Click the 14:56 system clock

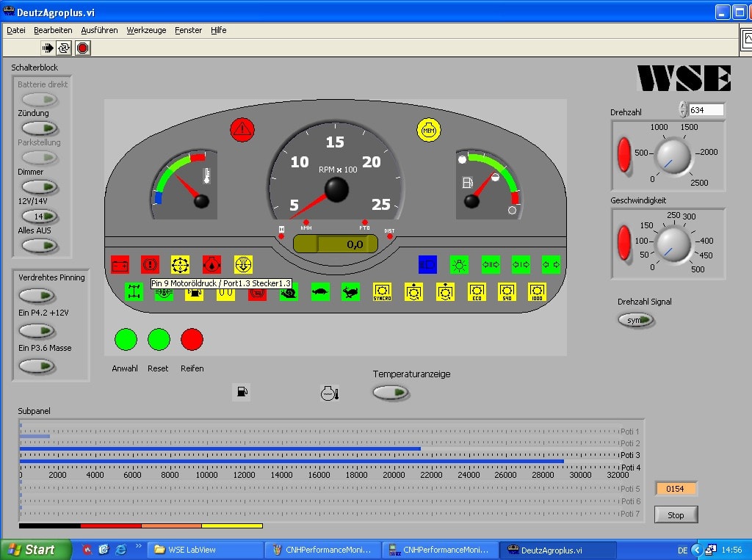pos(731,550)
